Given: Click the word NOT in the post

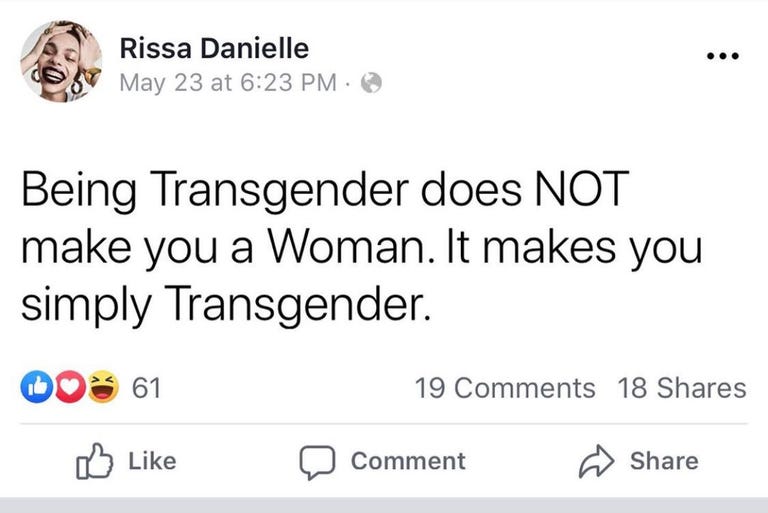Looking at the screenshot, I should point(581,189).
